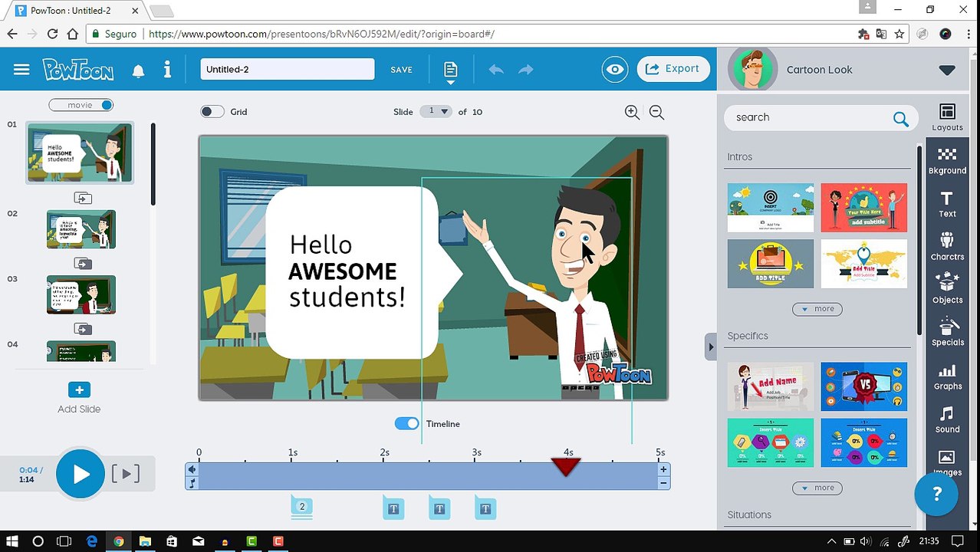The height and width of the screenshot is (552, 980).
Task: Open the Graphs panel icon
Action: click(947, 377)
